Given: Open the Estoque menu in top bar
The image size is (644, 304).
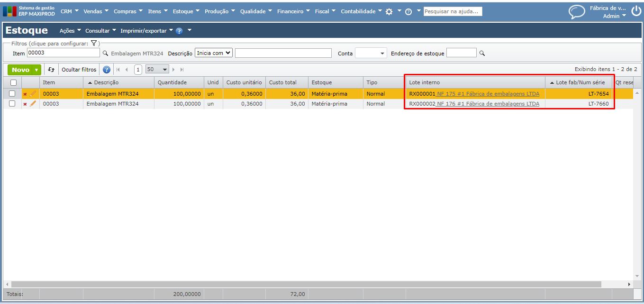Looking at the screenshot, I should coord(186,11).
